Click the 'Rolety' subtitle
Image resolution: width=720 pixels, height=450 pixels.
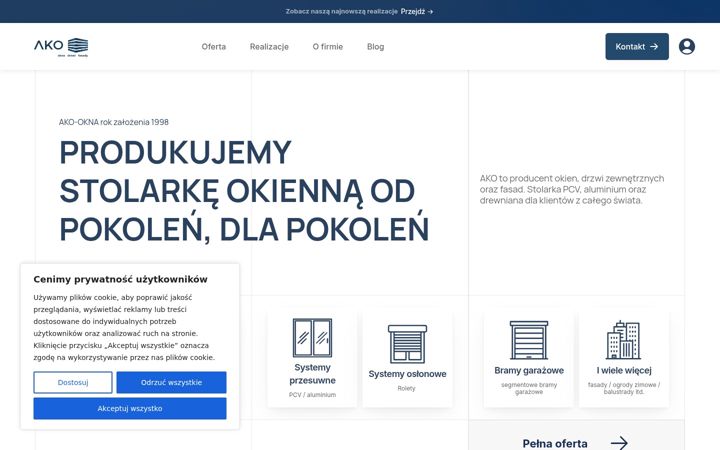[406, 388]
